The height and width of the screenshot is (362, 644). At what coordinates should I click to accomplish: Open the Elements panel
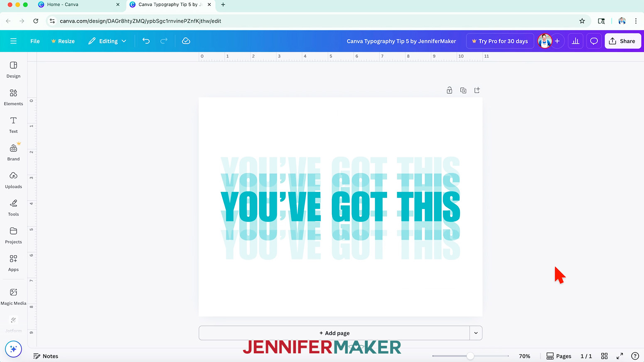(13, 98)
